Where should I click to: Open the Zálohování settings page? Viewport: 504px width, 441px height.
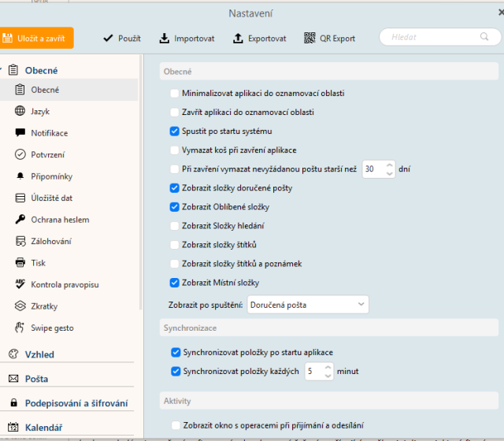[x=52, y=241]
